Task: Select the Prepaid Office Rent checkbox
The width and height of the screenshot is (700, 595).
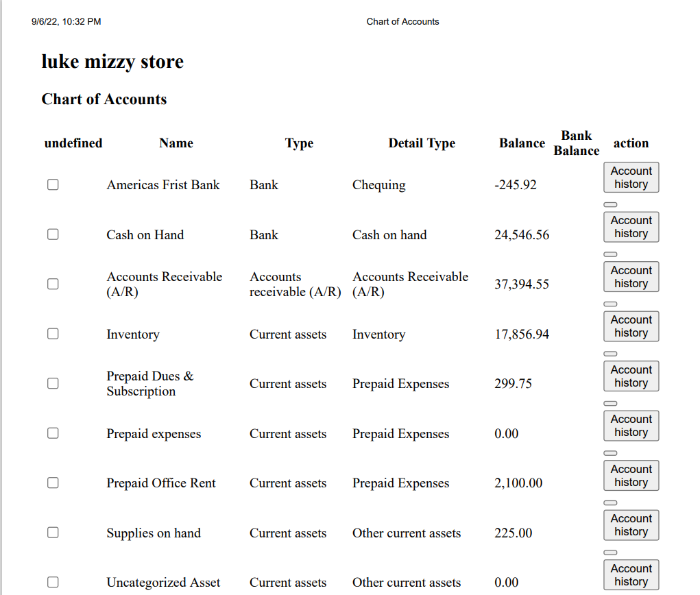Action: tap(53, 483)
